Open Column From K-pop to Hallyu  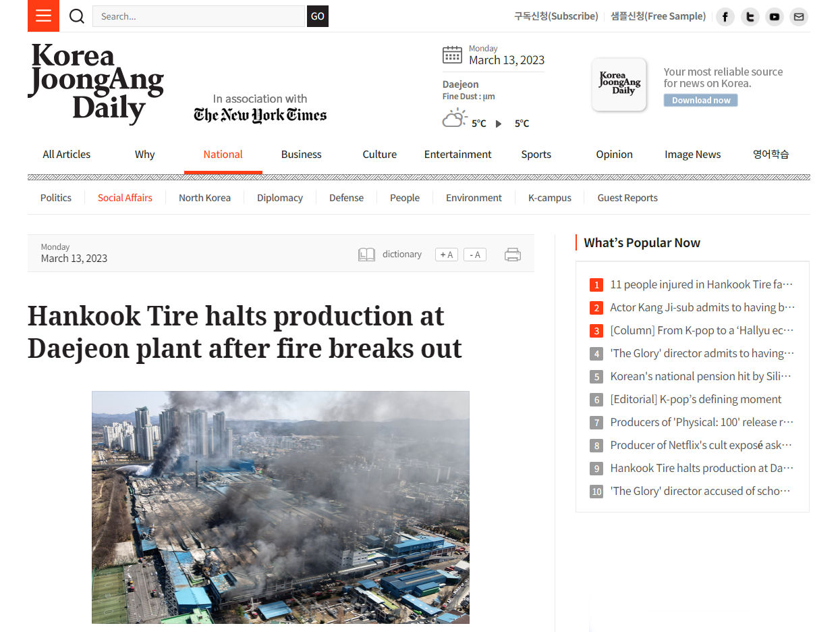702,330
